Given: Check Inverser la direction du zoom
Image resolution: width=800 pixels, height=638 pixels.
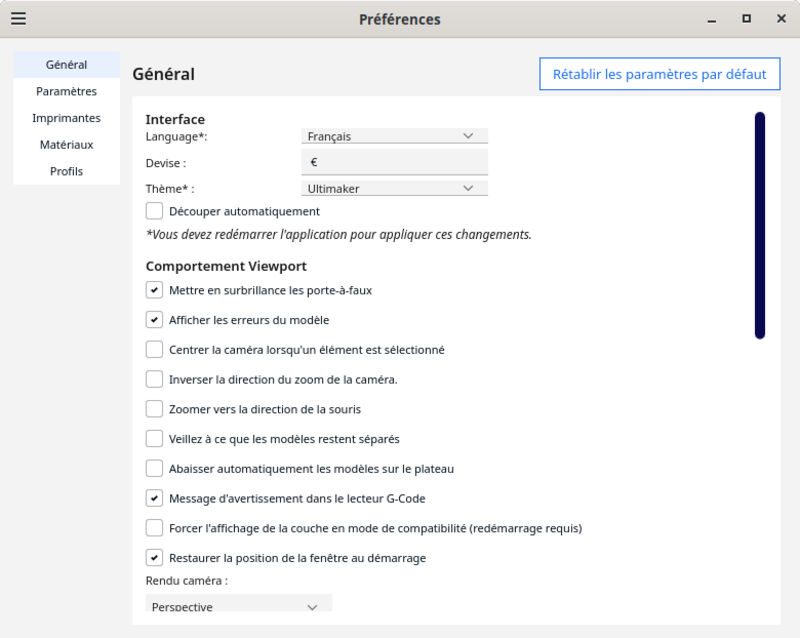Looking at the screenshot, I should tap(154, 379).
